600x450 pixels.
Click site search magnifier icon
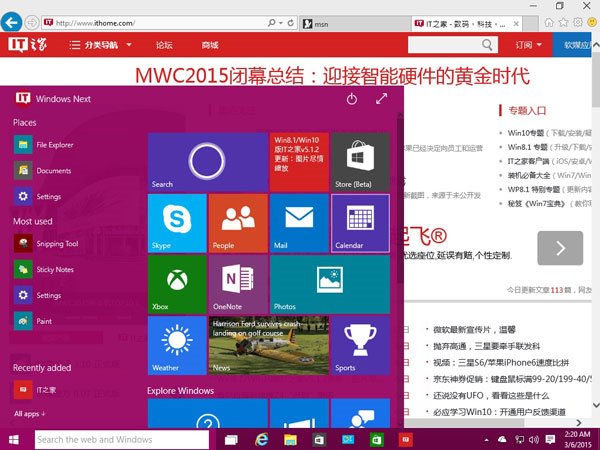(488, 45)
